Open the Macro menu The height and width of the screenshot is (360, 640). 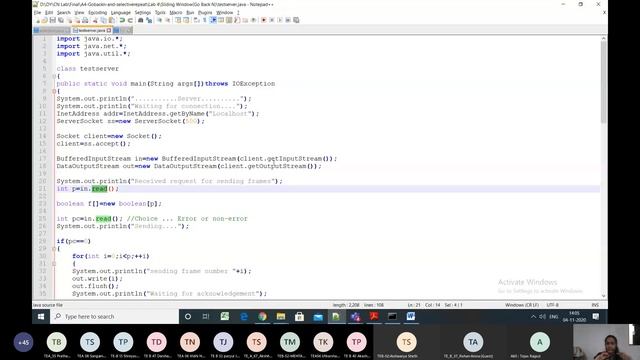pyautogui.click(x=176, y=13)
